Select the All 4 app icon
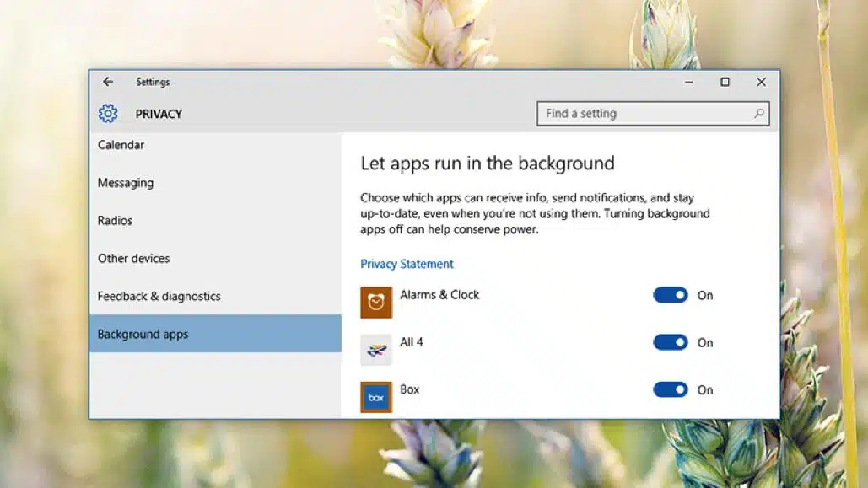Viewport: 868px width, 488px height. [376, 348]
